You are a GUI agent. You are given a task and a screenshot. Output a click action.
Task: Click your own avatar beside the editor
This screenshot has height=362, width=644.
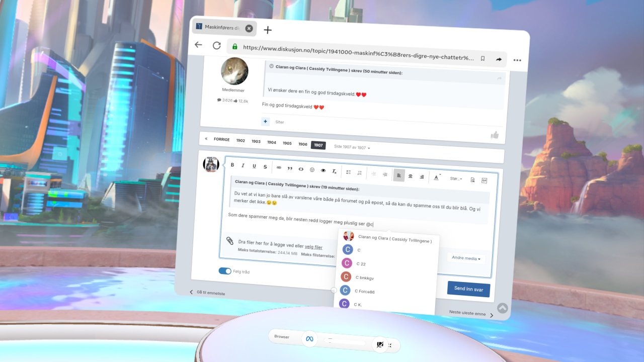211,164
